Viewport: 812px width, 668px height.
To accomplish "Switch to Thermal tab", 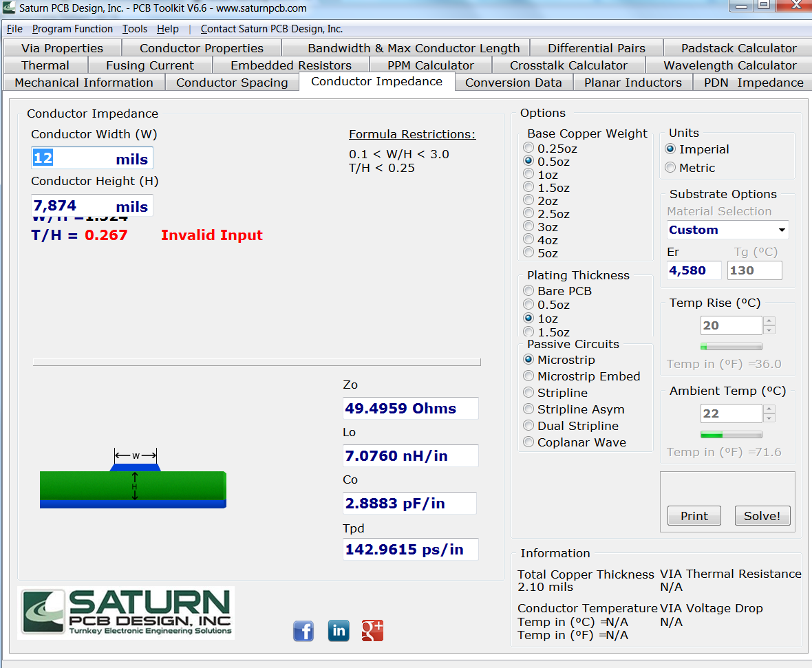I will click(x=45, y=65).
